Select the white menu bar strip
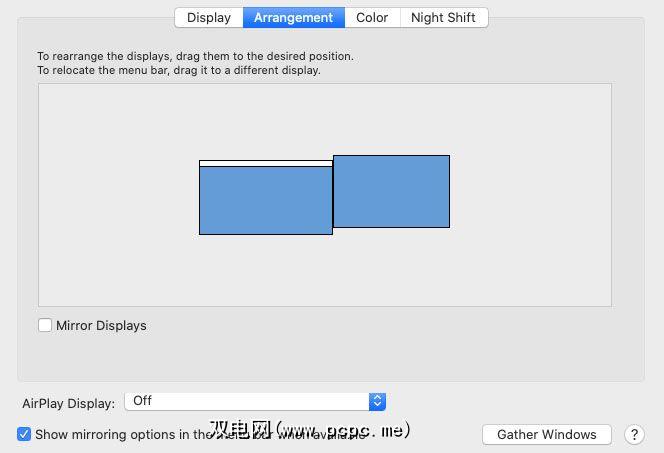This screenshot has width=664, height=453. coord(265,163)
